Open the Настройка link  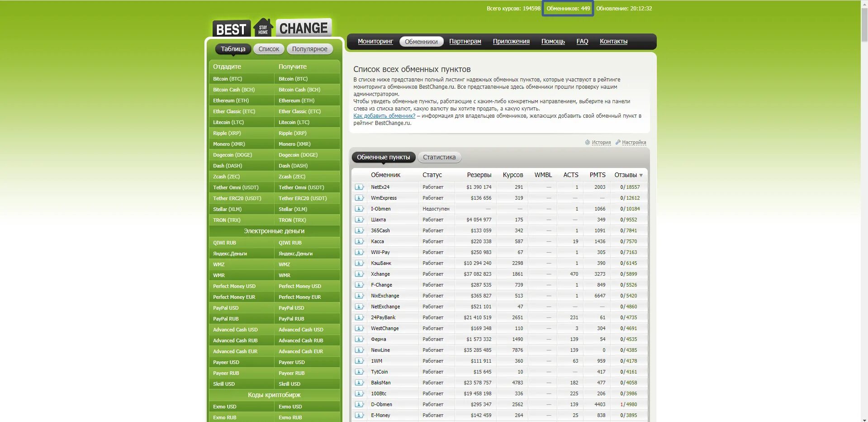(634, 142)
